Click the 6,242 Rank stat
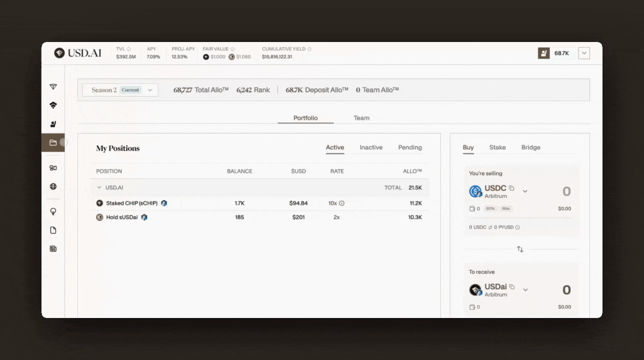Image resolution: width=644 pixels, height=360 pixels. 253,90
